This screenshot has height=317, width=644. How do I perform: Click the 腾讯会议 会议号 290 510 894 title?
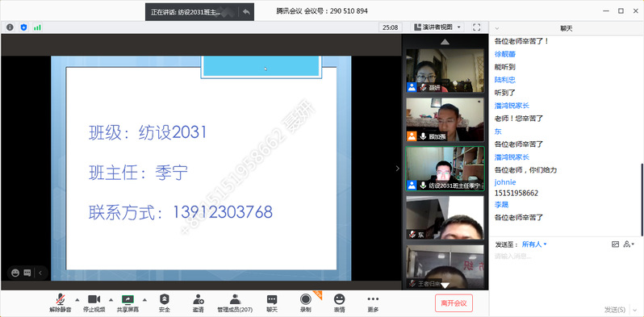[x=321, y=11]
